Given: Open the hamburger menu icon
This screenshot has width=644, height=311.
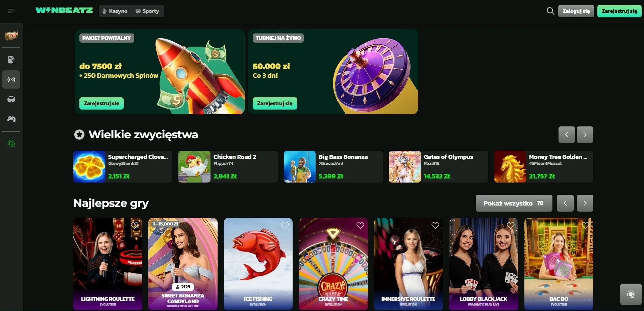Looking at the screenshot, I should [x=11, y=11].
